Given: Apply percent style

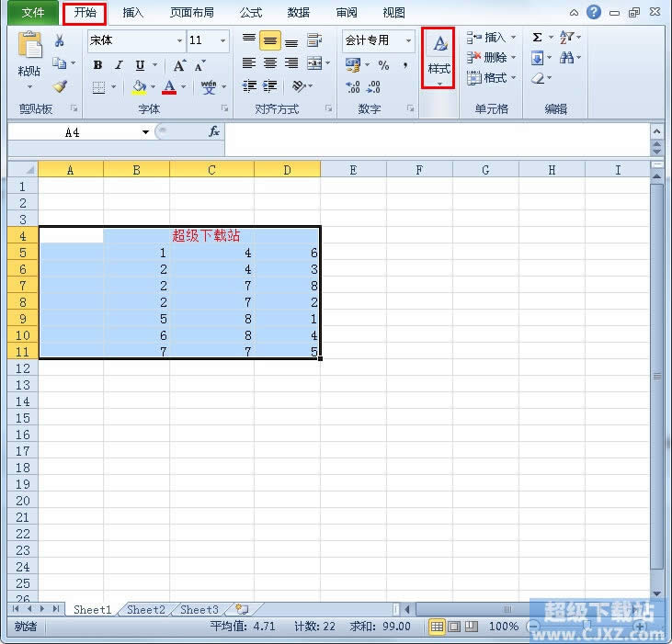Looking at the screenshot, I should click(383, 65).
